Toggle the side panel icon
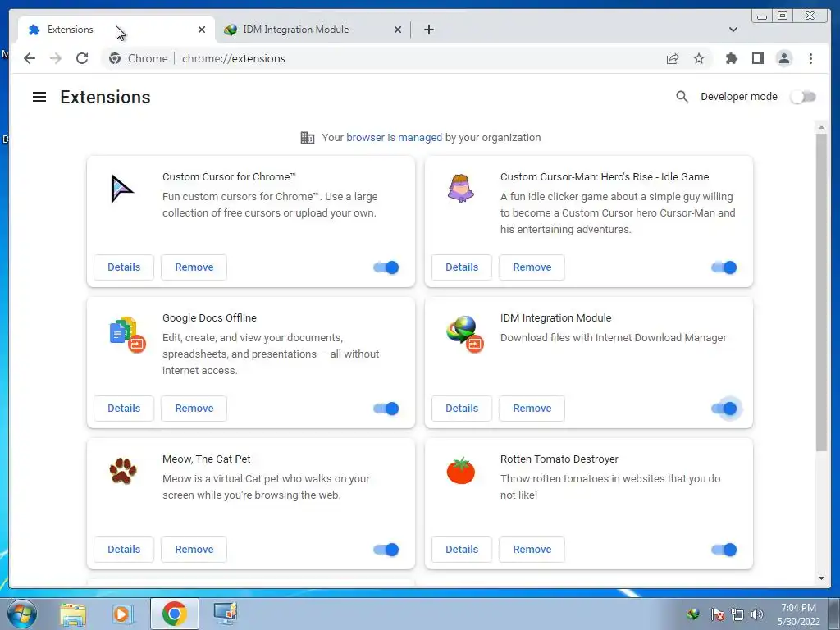Image resolution: width=840 pixels, height=630 pixels. (757, 58)
